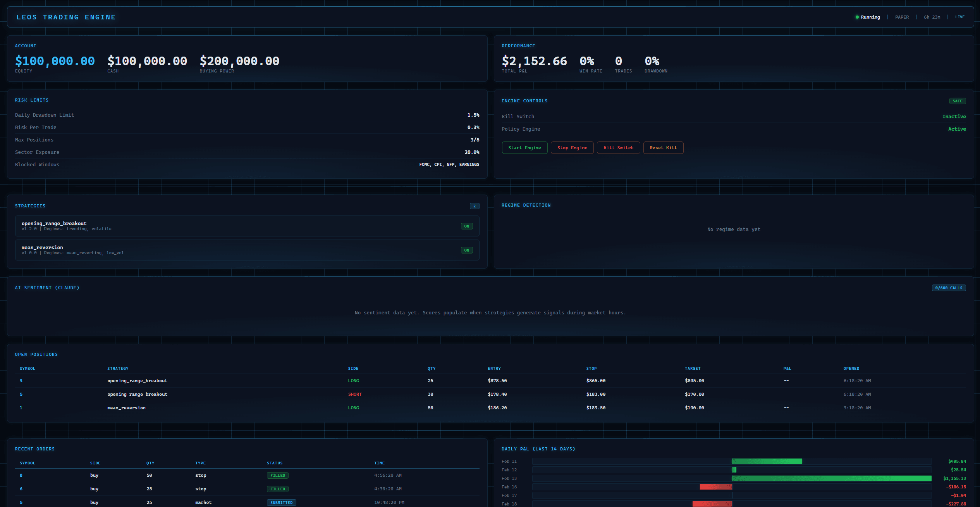Select the PAPER mode indicator
The image size is (980, 507).
(x=902, y=17)
